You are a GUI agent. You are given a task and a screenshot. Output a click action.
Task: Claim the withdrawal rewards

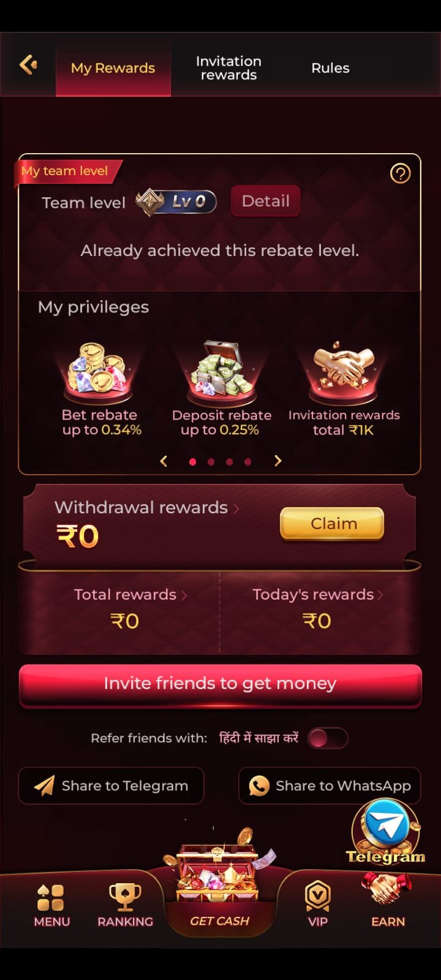tap(332, 524)
